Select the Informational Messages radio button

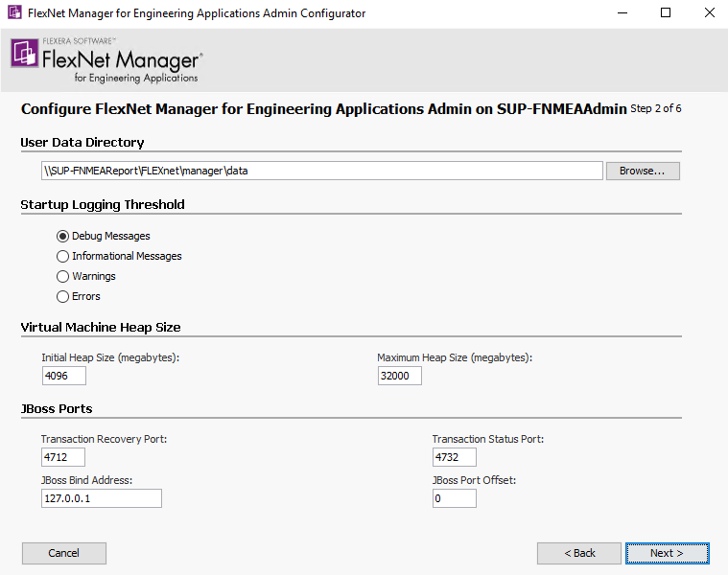point(62,257)
